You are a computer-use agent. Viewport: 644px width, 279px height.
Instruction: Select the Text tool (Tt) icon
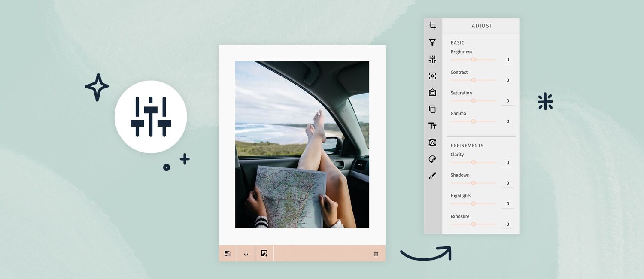click(x=432, y=126)
